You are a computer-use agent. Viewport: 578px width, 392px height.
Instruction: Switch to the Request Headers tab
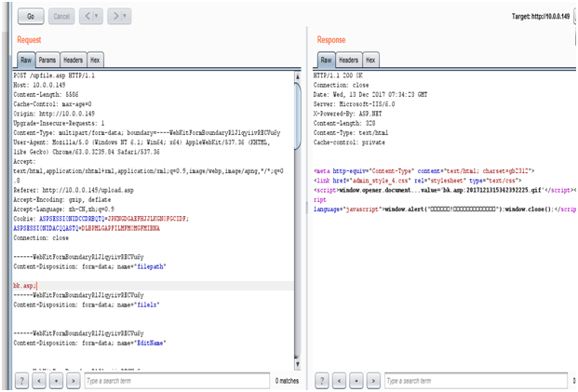[73, 60]
